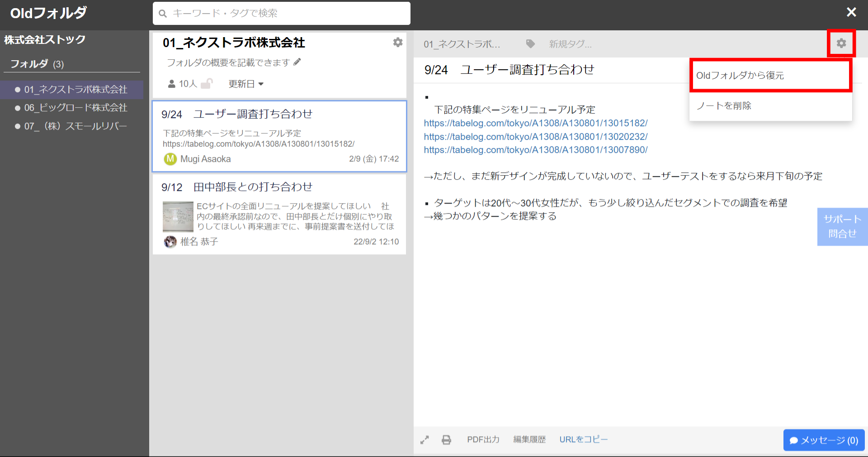Click the 新規タグ input field
868x457 pixels.
tap(570, 43)
